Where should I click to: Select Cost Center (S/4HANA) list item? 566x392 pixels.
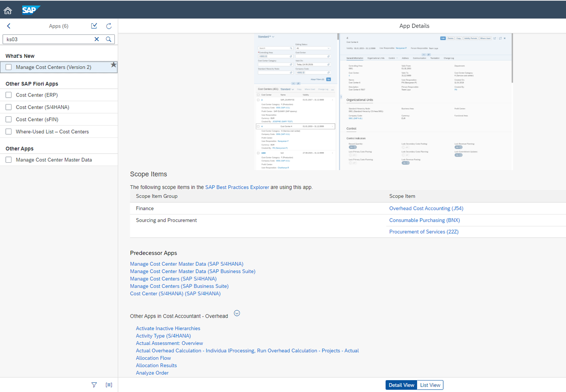(59, 107)
